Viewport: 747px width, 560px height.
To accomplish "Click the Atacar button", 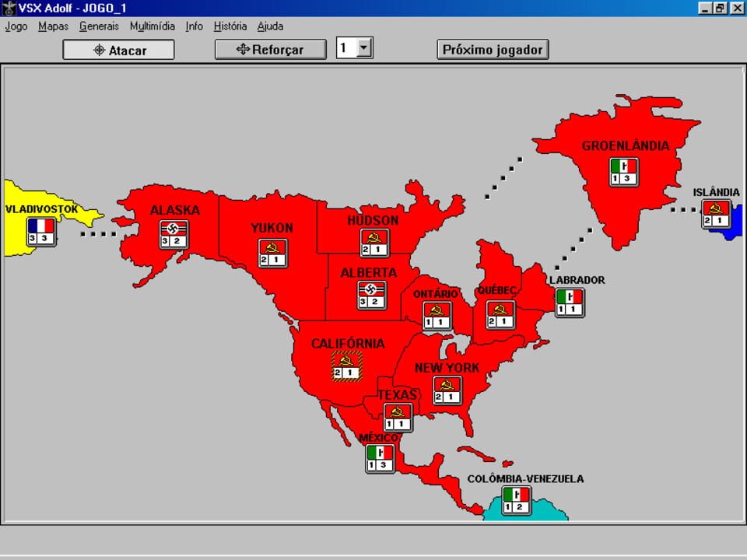I will click(x=118, y=50).
